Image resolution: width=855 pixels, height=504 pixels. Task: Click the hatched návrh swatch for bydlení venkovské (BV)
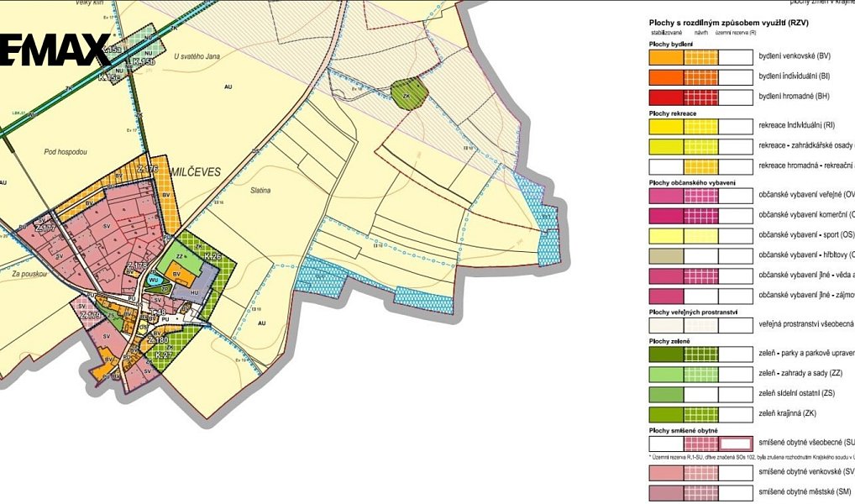(701, 57)
